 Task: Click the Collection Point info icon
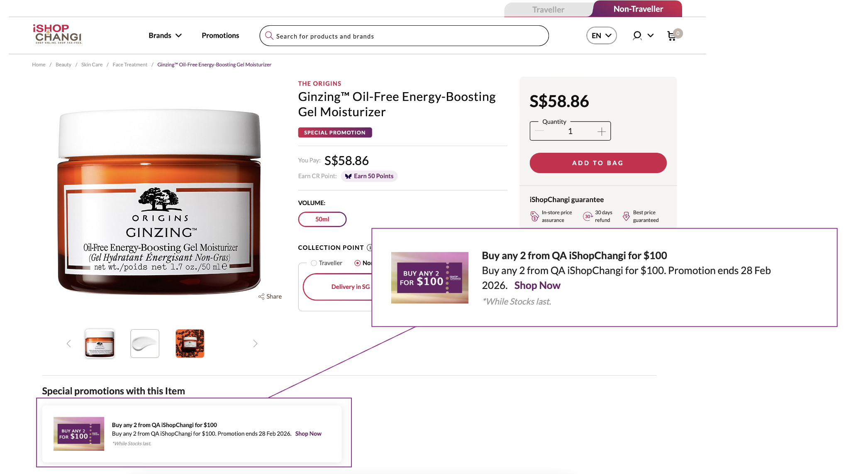[369, 248]
